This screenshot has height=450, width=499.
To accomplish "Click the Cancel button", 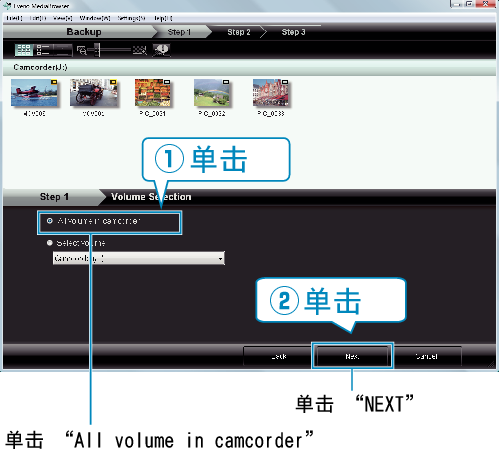I will pyautogui.click(x=427, y=356).
